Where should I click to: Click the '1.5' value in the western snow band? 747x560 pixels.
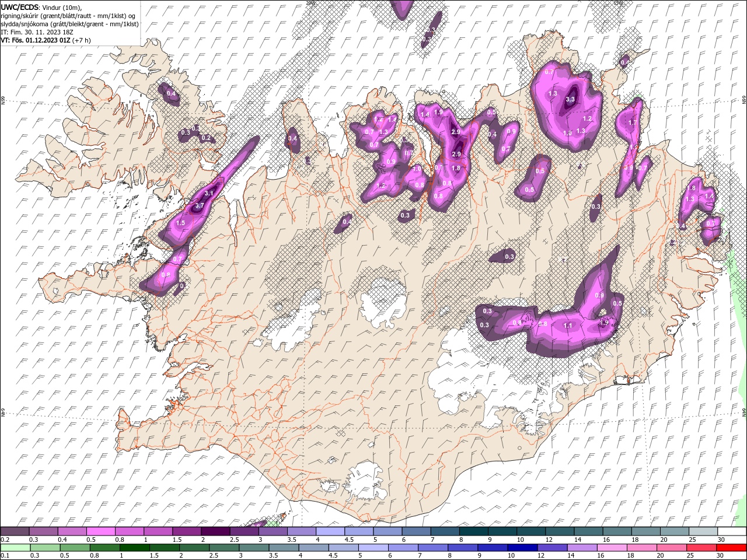coord(180,223)
